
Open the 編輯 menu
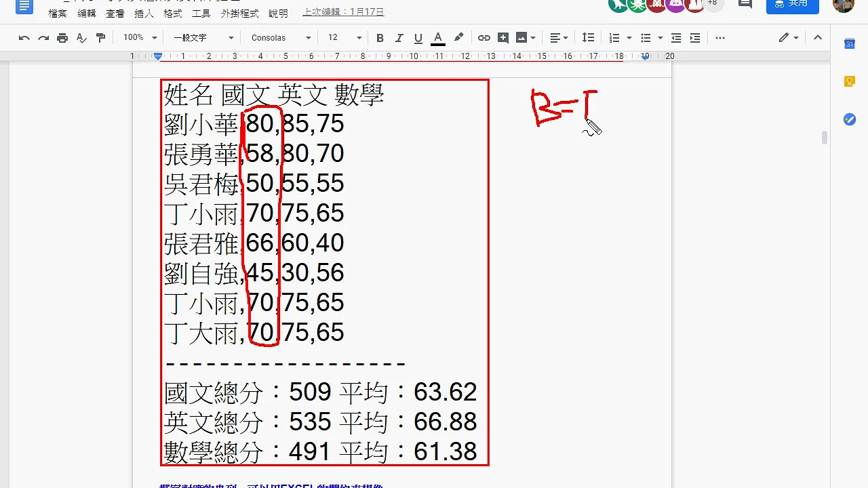87,13
